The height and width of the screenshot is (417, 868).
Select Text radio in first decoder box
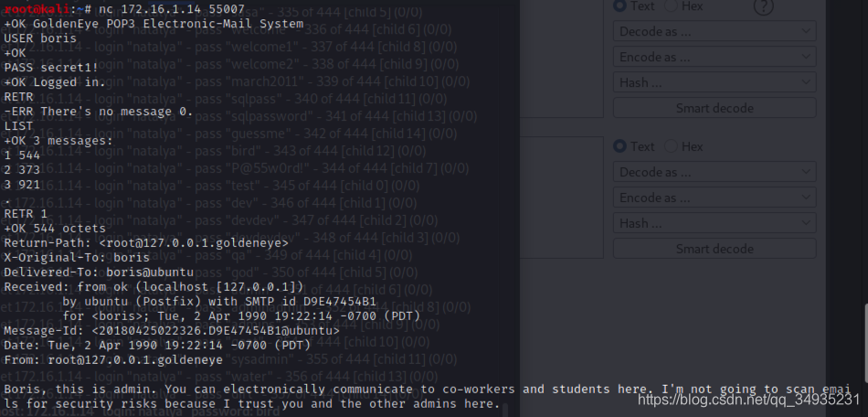click(x=620, y=6)
